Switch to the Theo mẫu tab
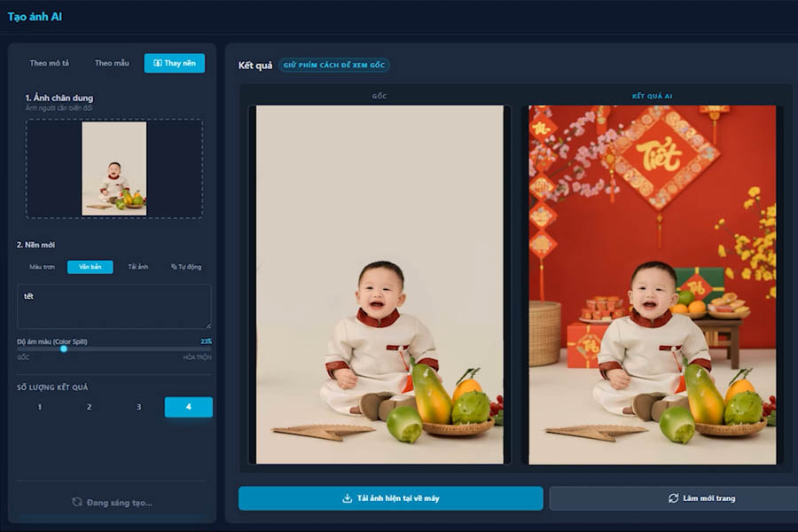 112,63
